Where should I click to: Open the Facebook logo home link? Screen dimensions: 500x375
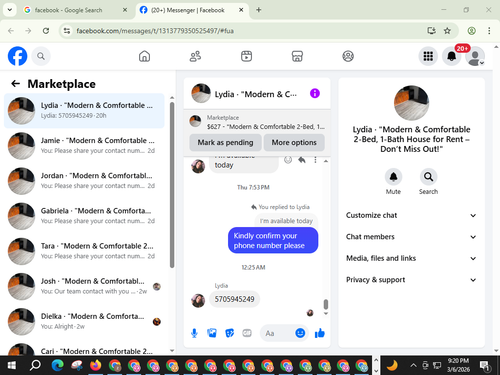click(x=17, y=56)
